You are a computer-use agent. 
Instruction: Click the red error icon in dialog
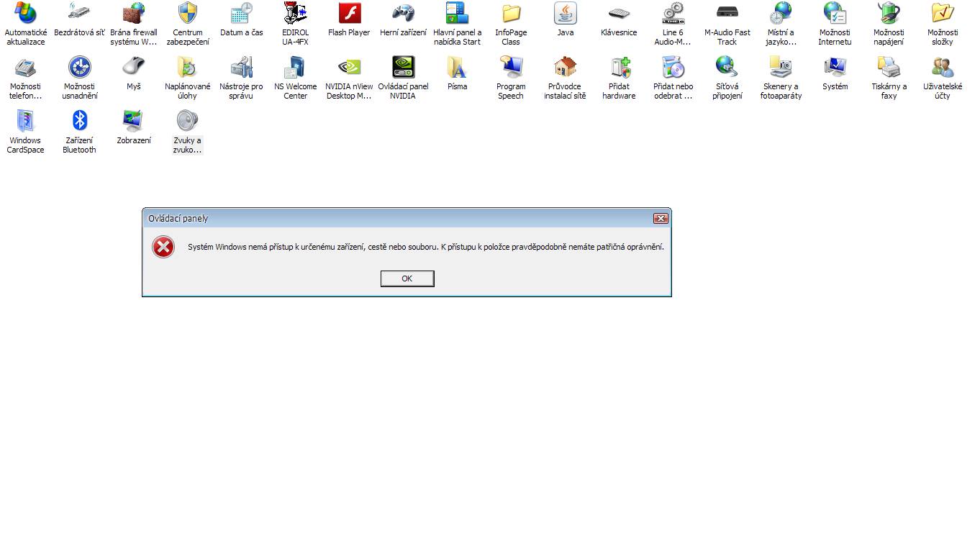coord(163,247)
